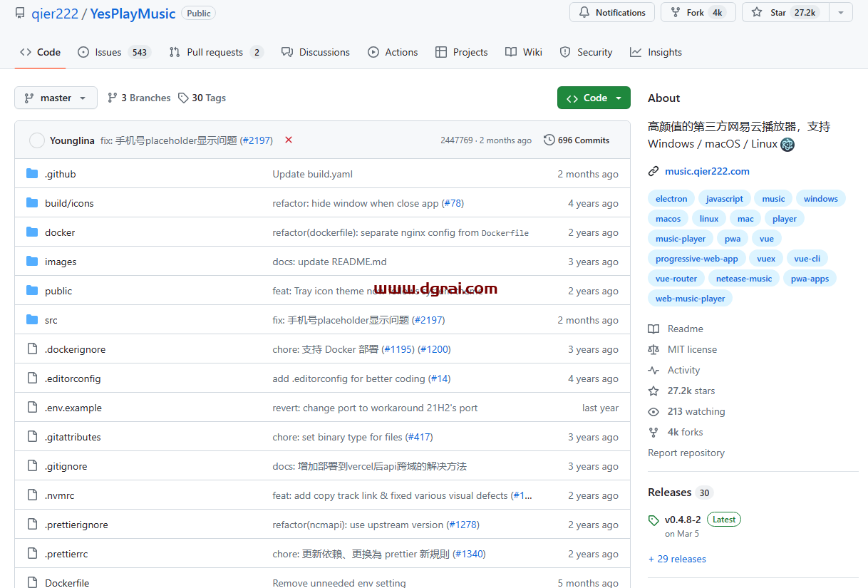Screen dimensions: 868x588
Task: Click the link icon beside music.qier222.com
Action: point(653,171)
